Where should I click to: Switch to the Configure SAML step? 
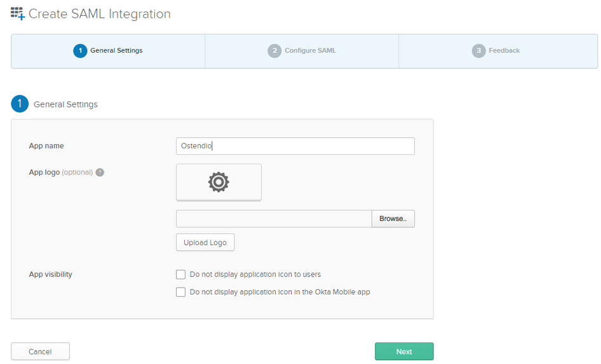[302, 51]
